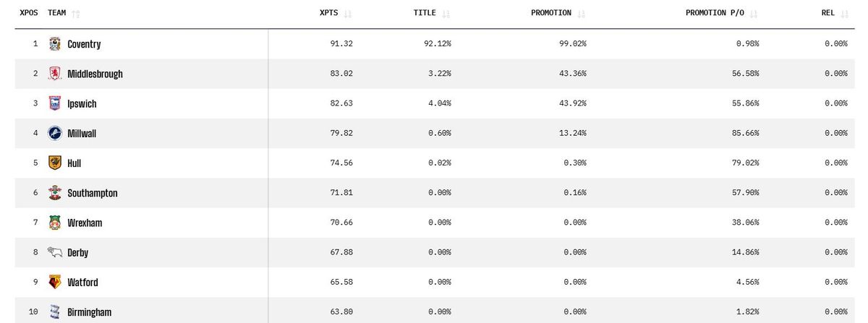Sort by XPTS using its sort arrows
This screenshot has height=323, width=868.
point(348,14)
